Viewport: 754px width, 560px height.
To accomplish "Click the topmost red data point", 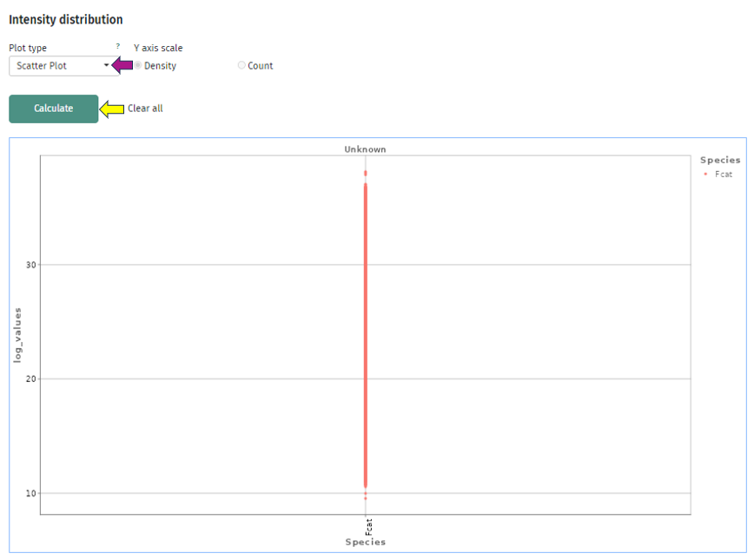I will tap(365, 172).
